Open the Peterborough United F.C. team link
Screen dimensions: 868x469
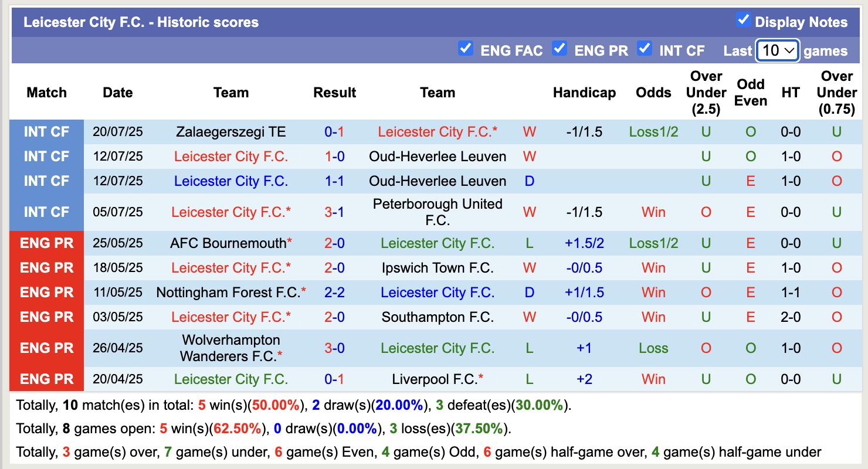tap(438, 212)
